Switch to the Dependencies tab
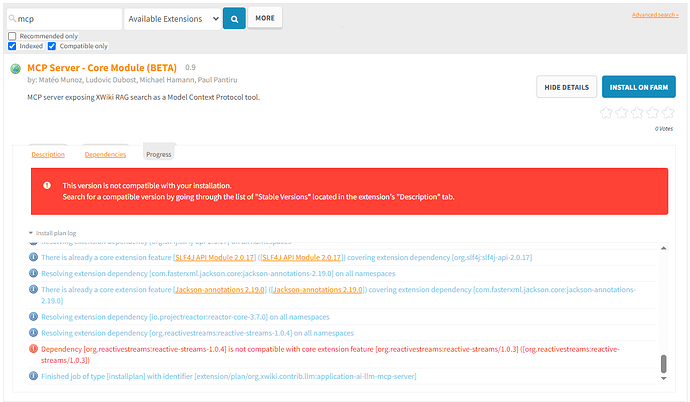690x402 pixels. point(105,154)
